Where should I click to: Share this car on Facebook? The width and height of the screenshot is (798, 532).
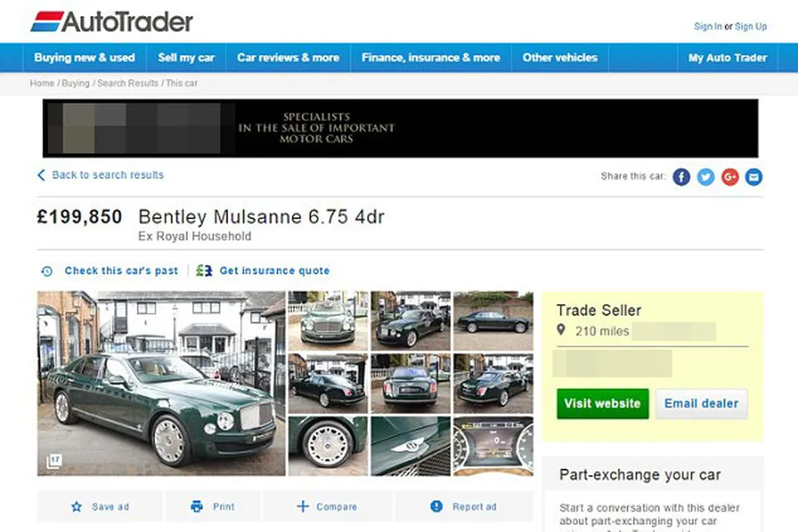(x=681, y=176)
